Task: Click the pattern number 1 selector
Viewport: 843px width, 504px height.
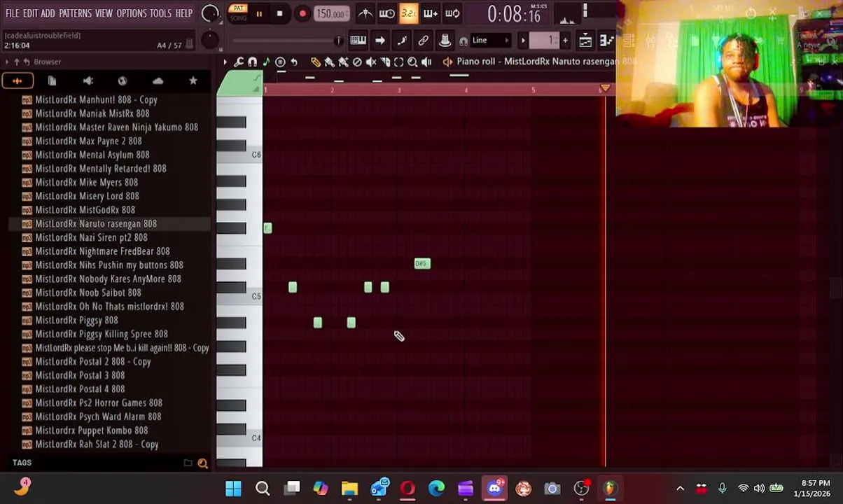Action: (x=545, y=41)
